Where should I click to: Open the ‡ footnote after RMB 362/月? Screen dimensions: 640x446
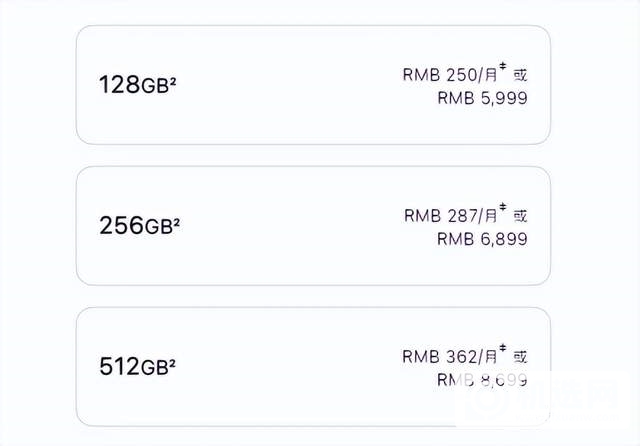pos(503,351)
